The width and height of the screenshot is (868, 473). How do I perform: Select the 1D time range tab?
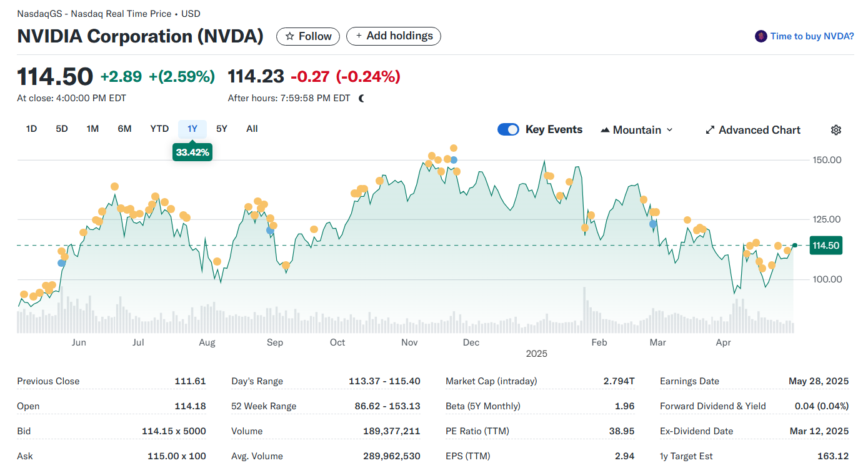pyautogui.click(x=31, y=129)
